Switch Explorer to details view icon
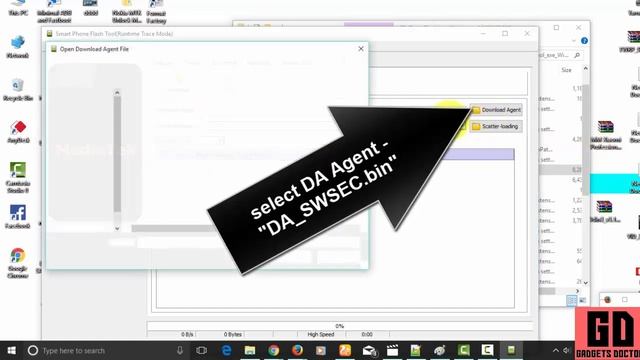Viewport: 640px width, 360px height. tap(572, 301)
